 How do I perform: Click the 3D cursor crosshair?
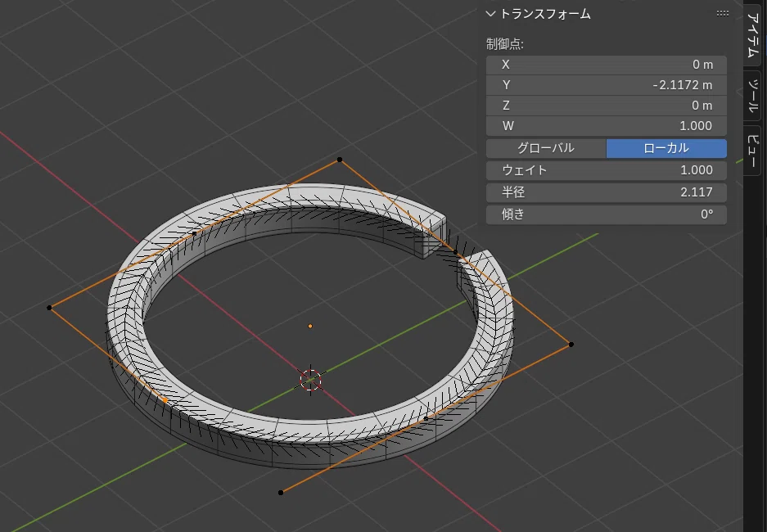(310, 380)
